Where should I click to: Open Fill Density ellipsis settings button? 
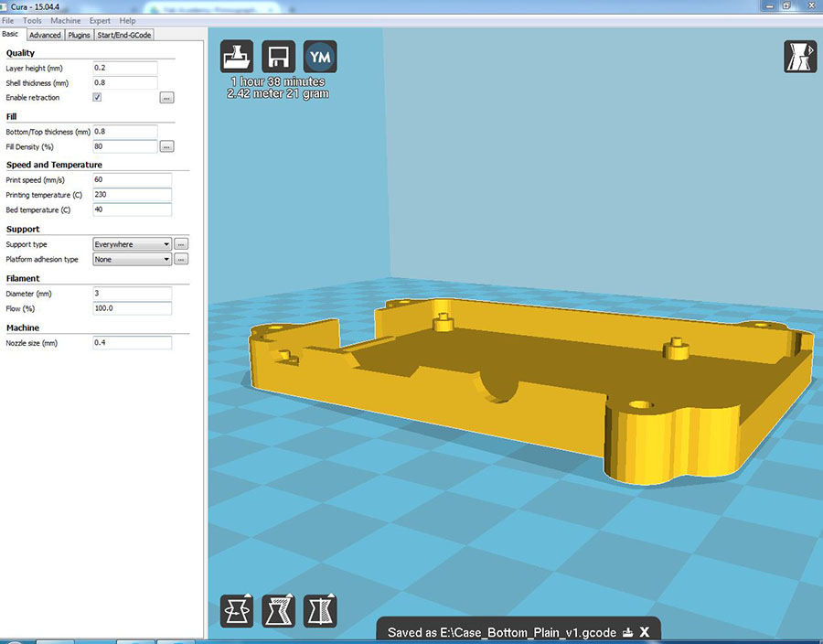167,147
